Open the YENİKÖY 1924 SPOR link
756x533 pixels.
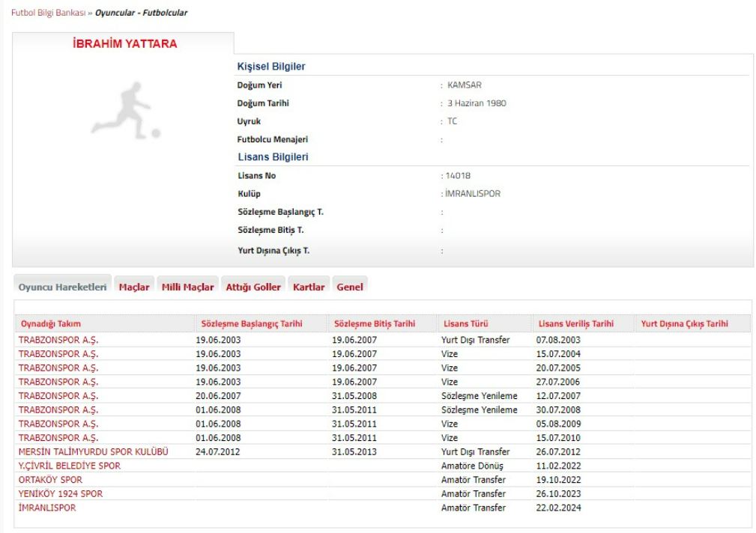61,493
